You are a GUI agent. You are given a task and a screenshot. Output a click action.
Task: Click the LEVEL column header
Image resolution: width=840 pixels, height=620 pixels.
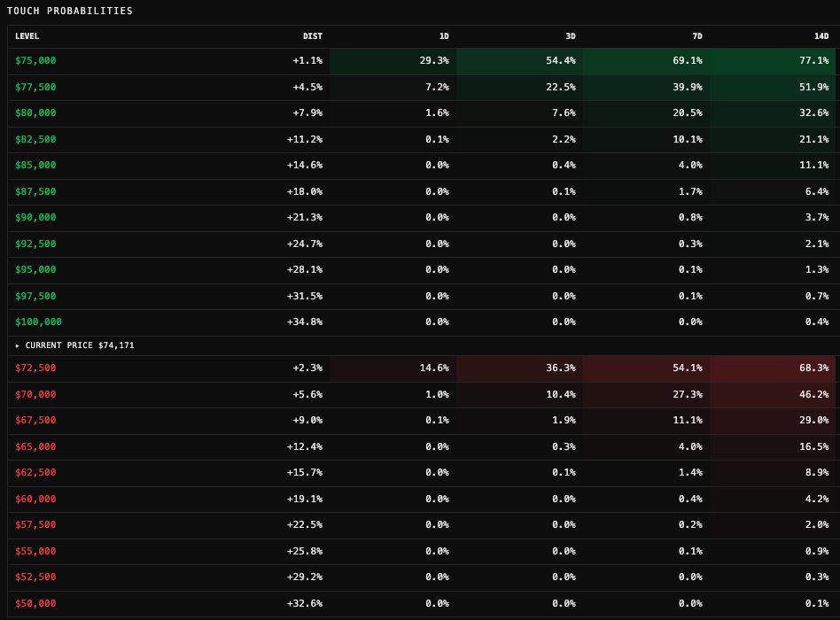coord(27,36)
